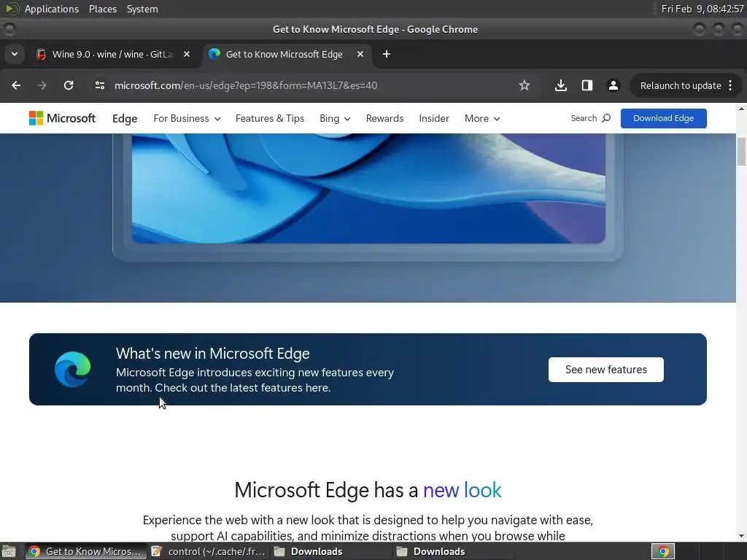Click the Edge logo in the banner
The width and height of the screenshot is (747, 560).
click(x=72, y=369)
